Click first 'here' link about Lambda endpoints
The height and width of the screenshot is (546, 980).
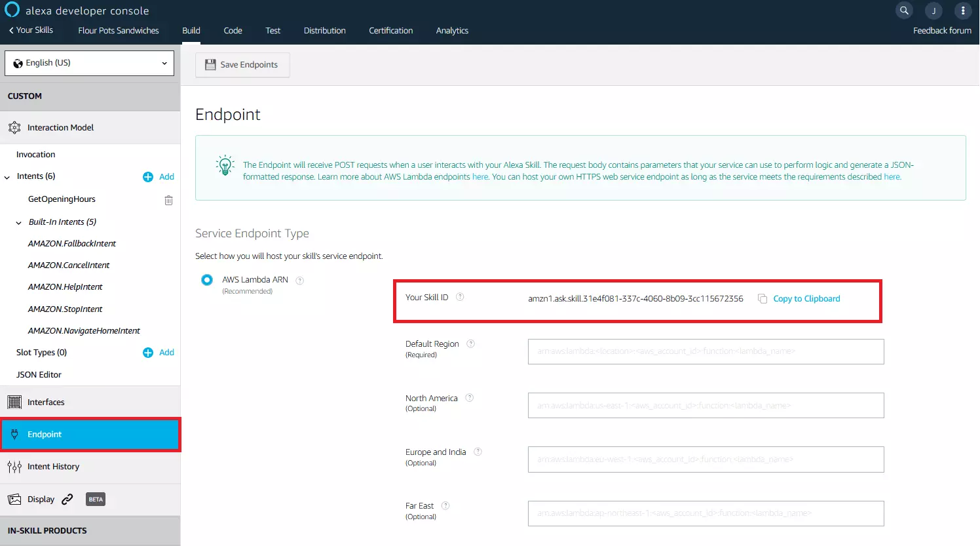coord(480,177)
